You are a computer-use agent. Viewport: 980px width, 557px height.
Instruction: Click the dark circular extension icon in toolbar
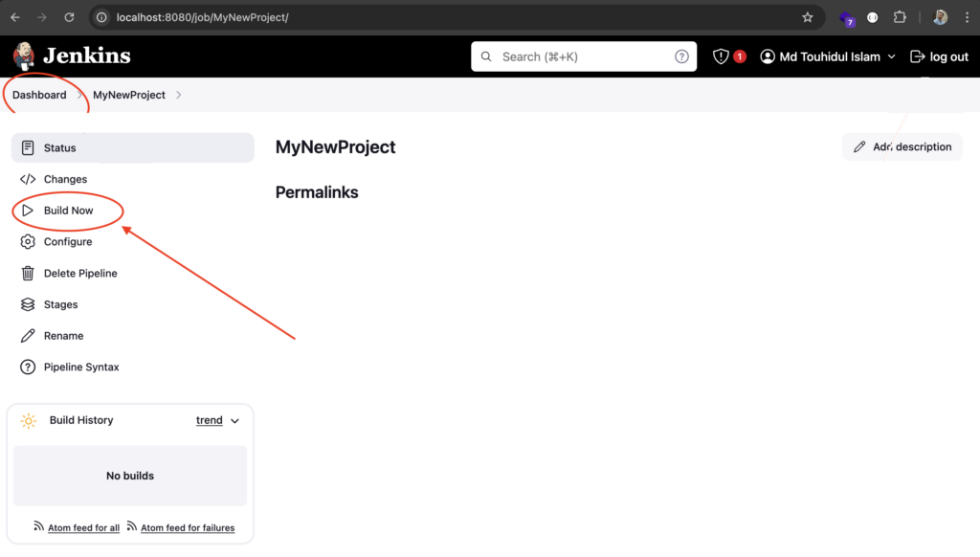[873, 17]
